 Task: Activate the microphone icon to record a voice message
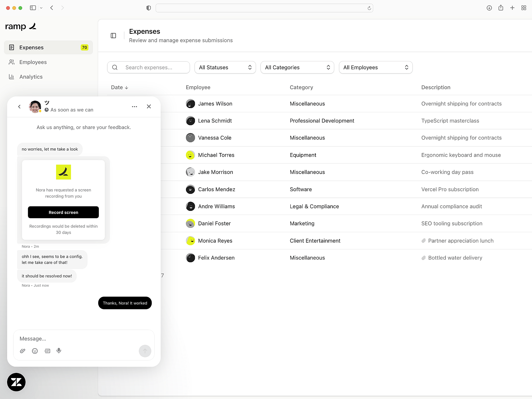(59, 351)
